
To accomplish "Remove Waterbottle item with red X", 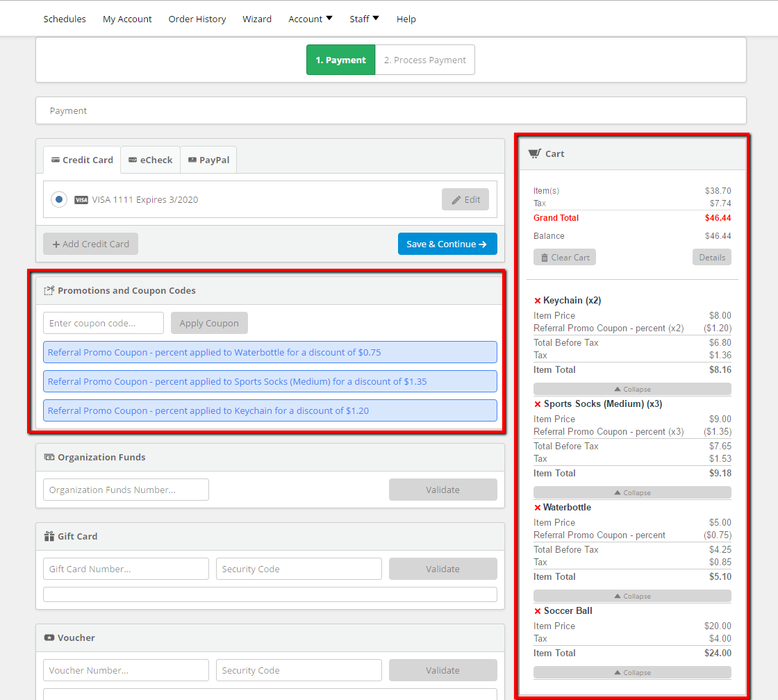I will (x=538, y=508).
